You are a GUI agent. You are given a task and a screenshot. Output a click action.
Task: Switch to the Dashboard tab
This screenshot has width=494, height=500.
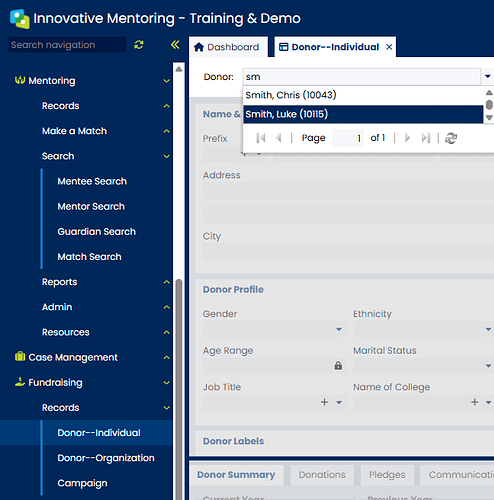[x=228, y=47]
